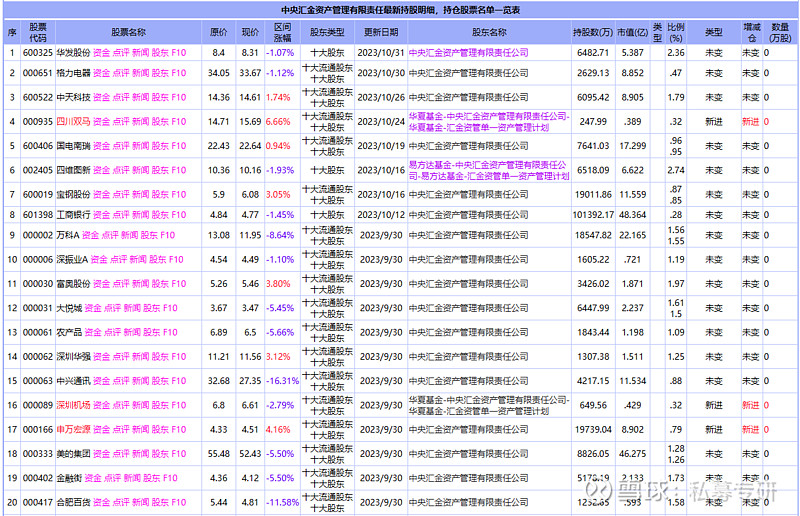
Task: Open 资金 link for 深圳机场
Action: (x=102, y=405)
